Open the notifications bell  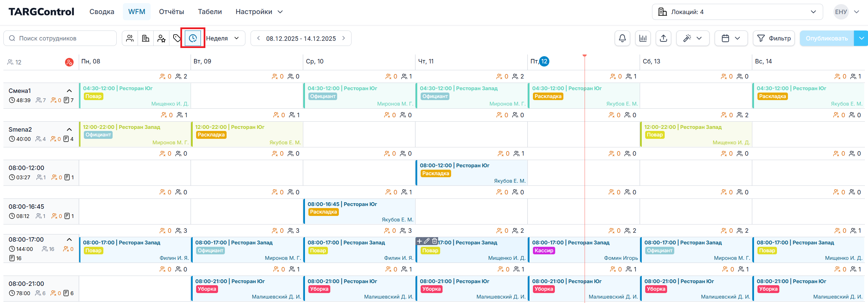point(622,38)
